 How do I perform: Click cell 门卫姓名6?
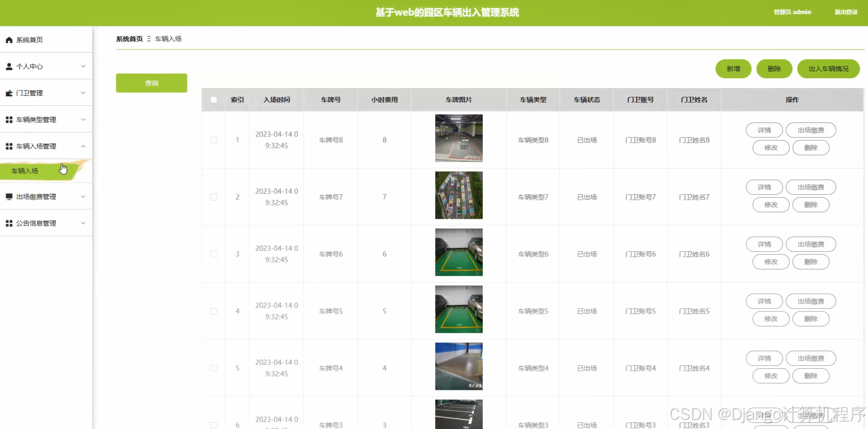694,254
